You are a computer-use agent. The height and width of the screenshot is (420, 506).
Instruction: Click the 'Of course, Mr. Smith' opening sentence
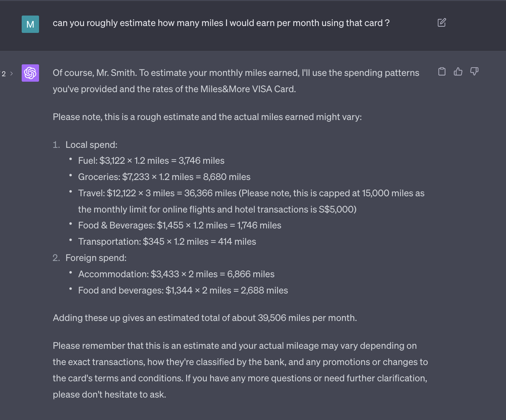[x=236, y=73]
